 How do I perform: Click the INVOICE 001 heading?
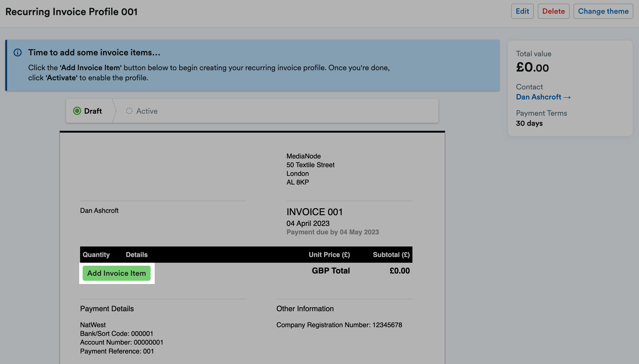[x=314, y=212]
